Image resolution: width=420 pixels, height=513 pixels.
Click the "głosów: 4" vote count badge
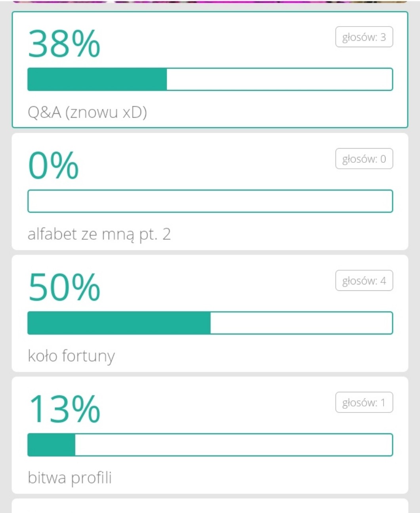pos(364,281)
